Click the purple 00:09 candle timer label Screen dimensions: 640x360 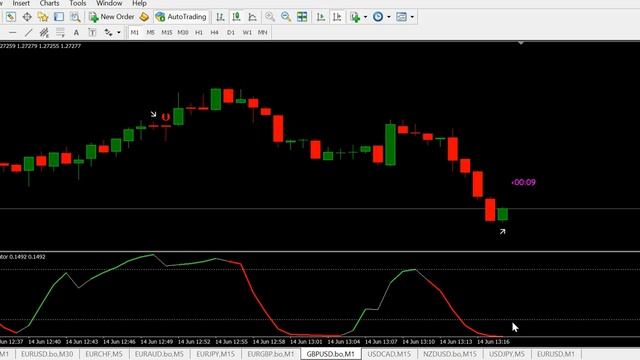tap(523, 182)
